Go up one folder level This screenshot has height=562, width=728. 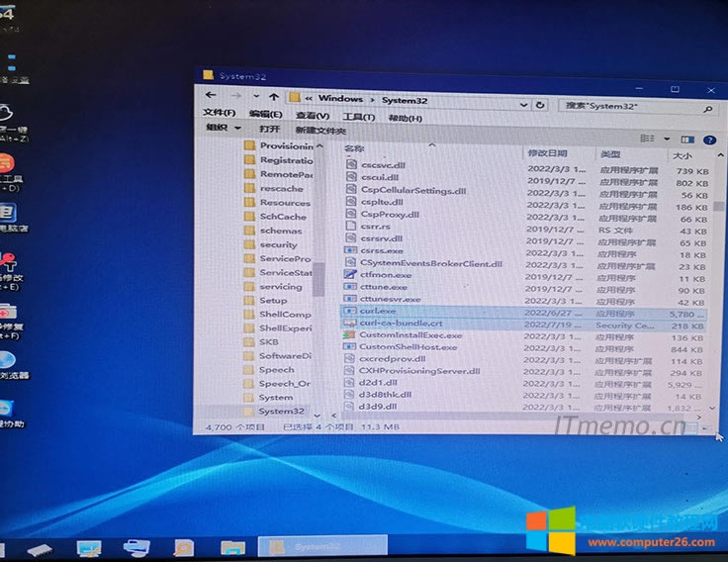pyautogui.click(x=273, y=98)
